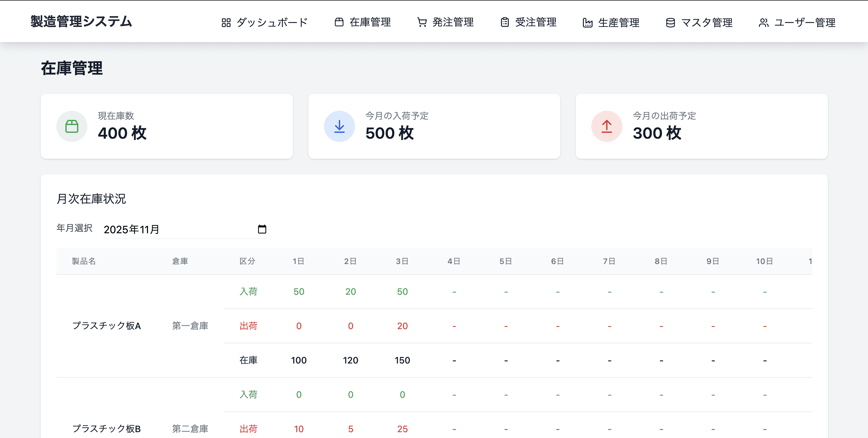
Task: Click 出荷 label in プラスチック板B row
Action: 248,429
